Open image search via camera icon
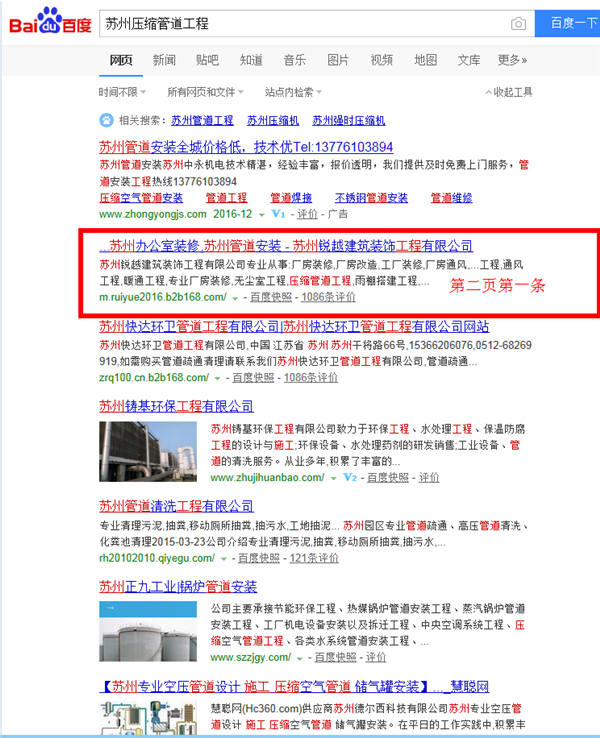Screen dimensions: 600x738 click(518, 24)
